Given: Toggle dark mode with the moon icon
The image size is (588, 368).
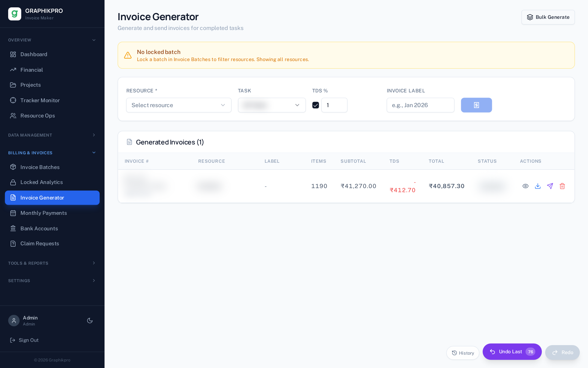Looking at the screenshot, I should pyautogui.click(x=90, y=321).
